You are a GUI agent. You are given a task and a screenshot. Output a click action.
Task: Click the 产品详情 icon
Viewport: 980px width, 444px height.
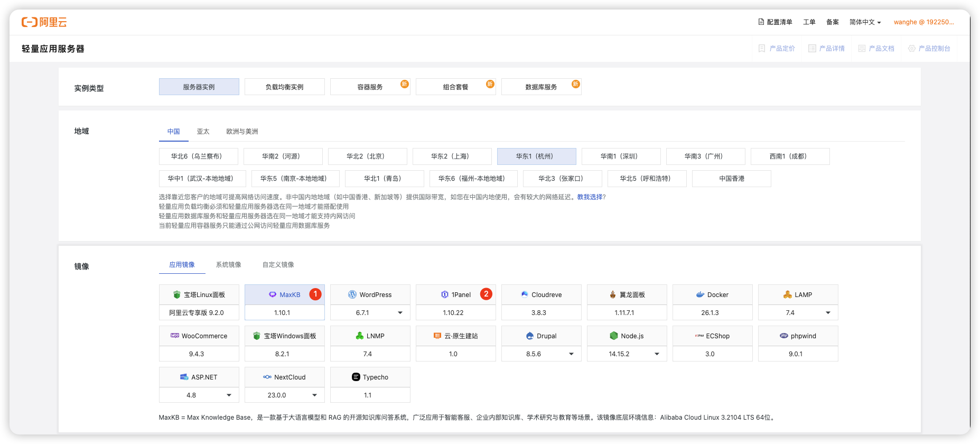pos(812,49)
